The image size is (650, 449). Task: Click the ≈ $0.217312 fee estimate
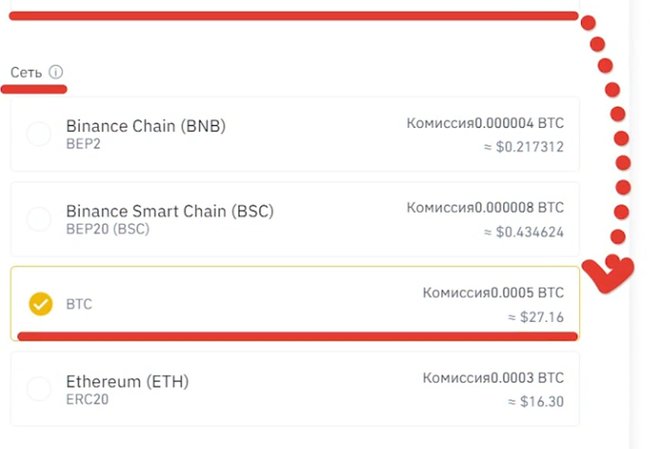[524, 147]
